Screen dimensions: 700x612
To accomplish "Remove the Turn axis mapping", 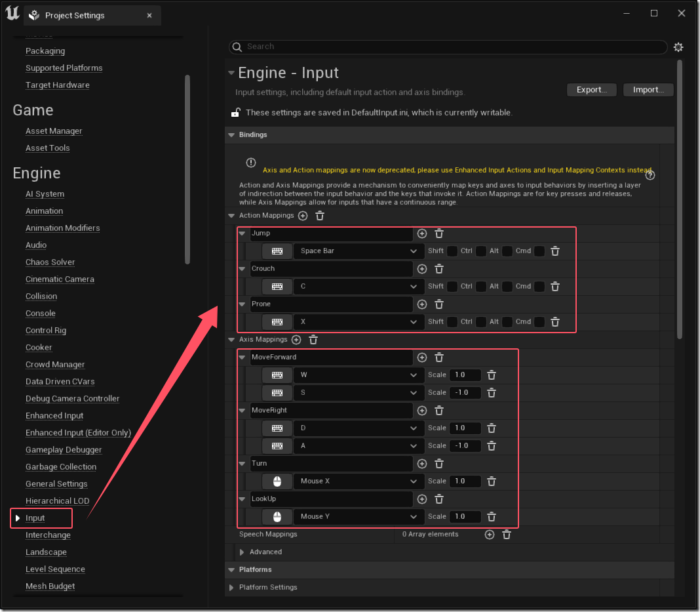I will tap(439, 464).
